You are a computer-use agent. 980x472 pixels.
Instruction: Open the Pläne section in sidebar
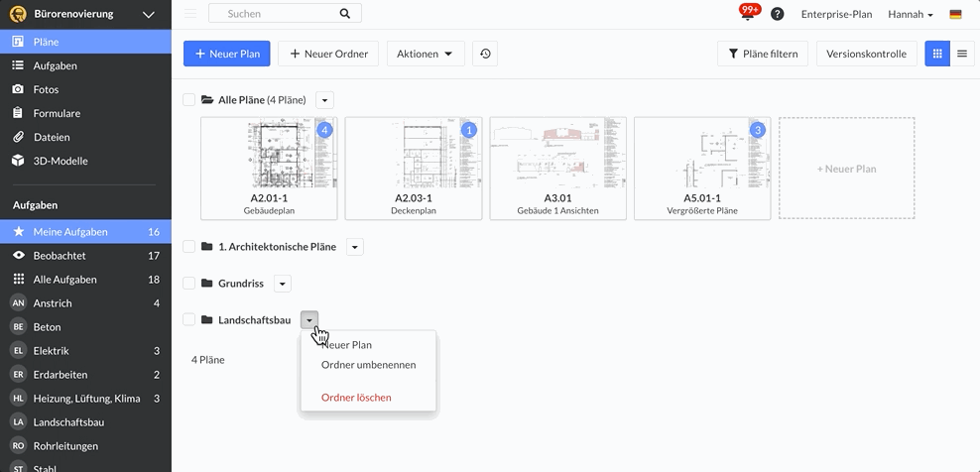coord(85,42)
